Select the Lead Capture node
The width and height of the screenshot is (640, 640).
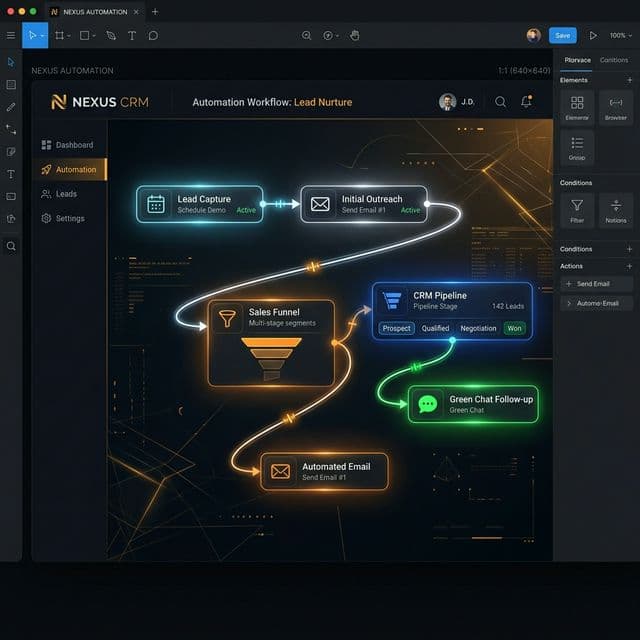pyautogui.click(x=200, y=204)
